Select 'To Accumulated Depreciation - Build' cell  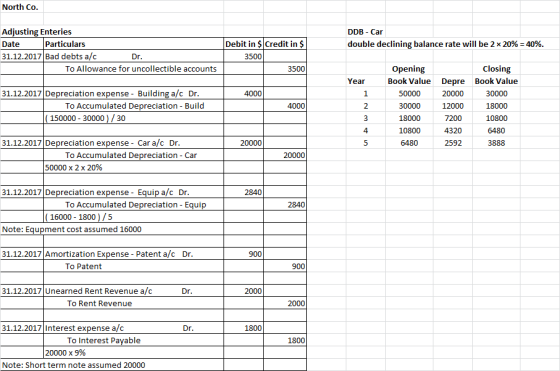(134, 106)
